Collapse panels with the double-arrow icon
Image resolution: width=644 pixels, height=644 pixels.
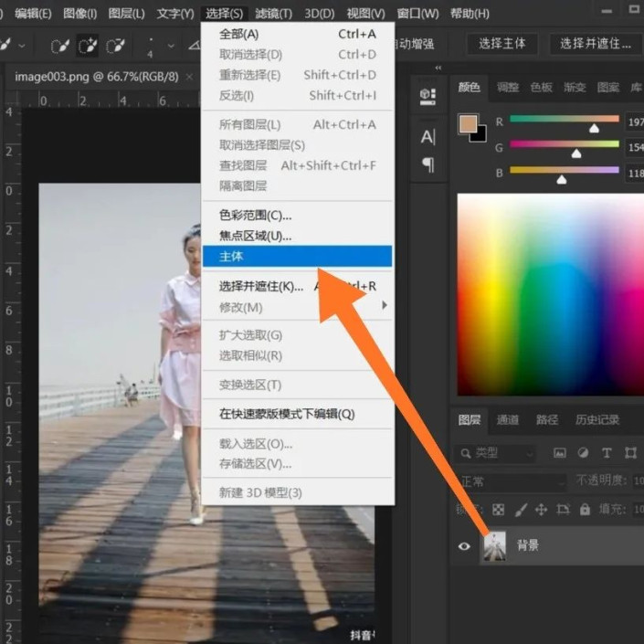coord(438,68)
